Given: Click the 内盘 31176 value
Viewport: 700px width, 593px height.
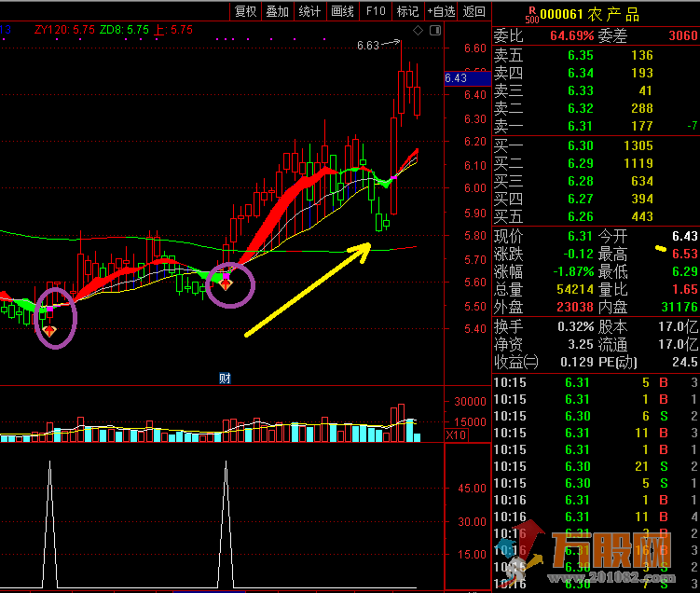Looking at the screenshot, I should pos(679,307).
